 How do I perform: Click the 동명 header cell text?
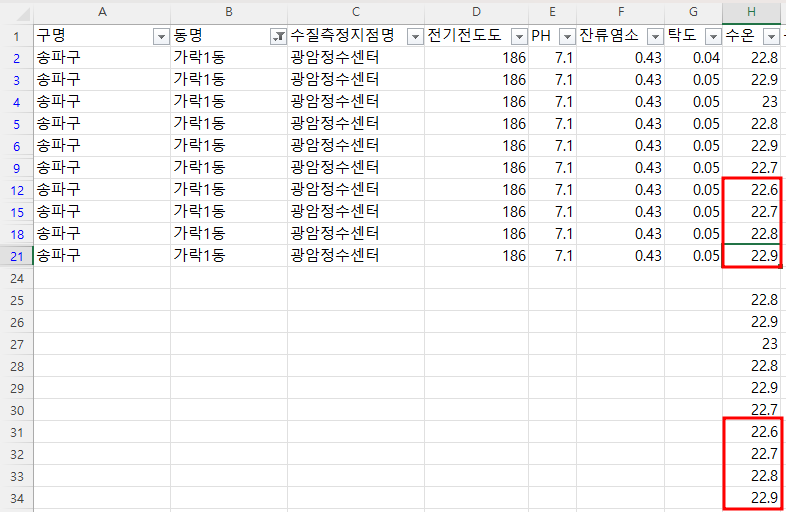(x=188, y=36)
